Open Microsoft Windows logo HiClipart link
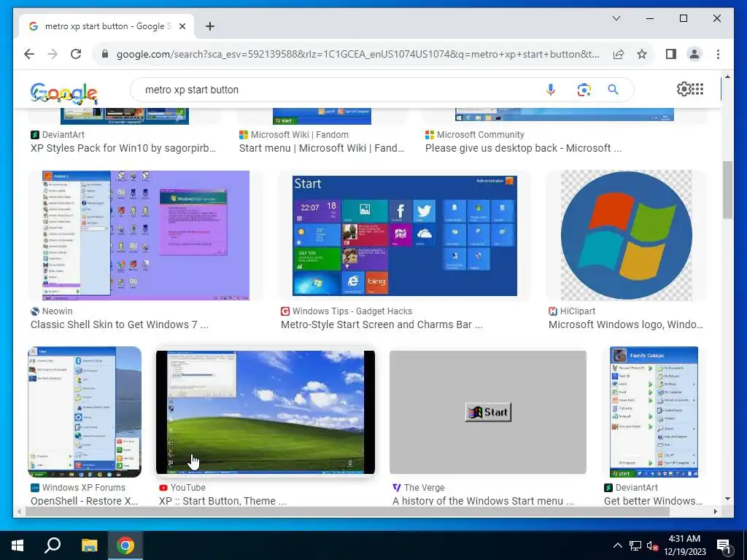 point(625,324)
